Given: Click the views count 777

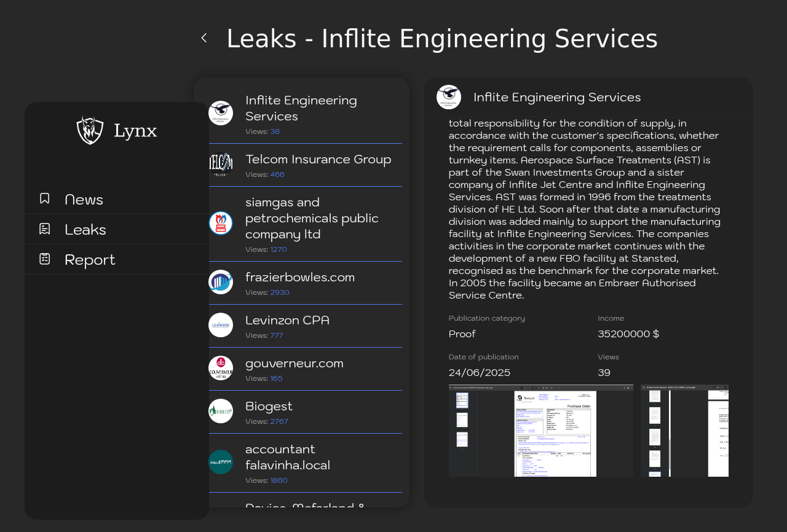Looking at the screenshot, I should click(x=277, y=335).
